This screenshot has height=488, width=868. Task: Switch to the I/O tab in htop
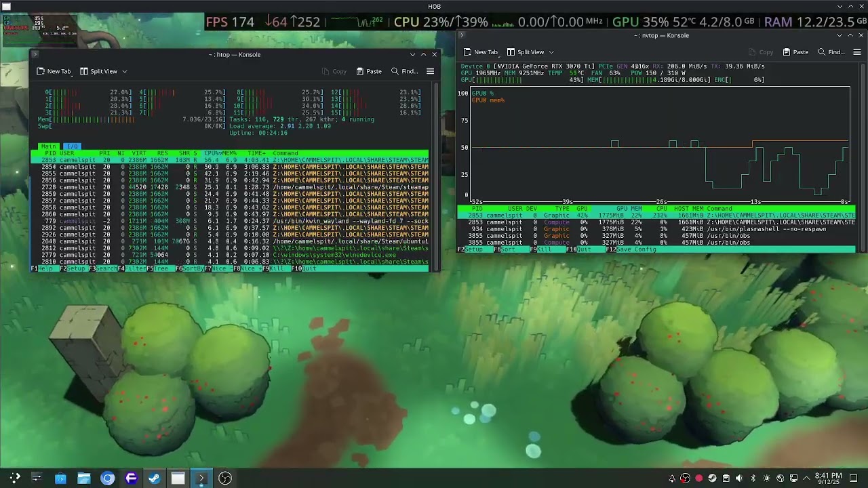(x=72, y=146)
